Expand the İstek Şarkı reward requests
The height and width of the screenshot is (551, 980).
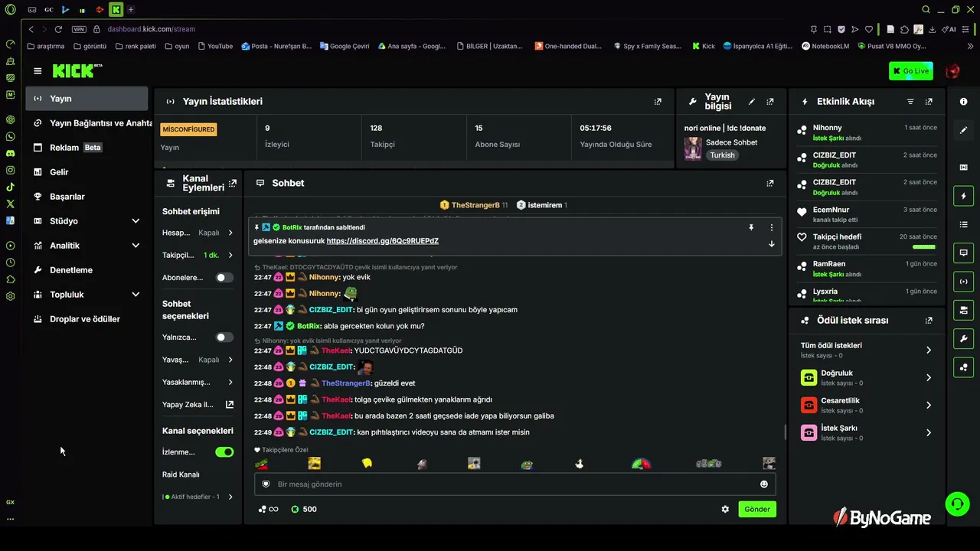pyautogui.click(x=866, y=432)
